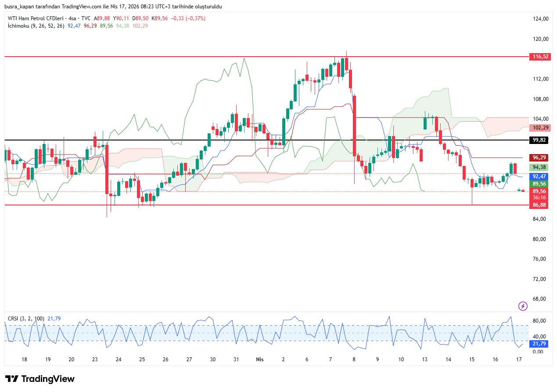Select the WTI Ham Petrol CFDleri symbol title

36,18
